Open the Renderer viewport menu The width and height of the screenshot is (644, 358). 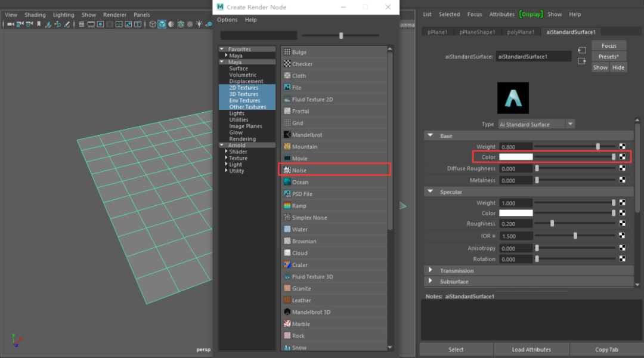tap(114, 15)
